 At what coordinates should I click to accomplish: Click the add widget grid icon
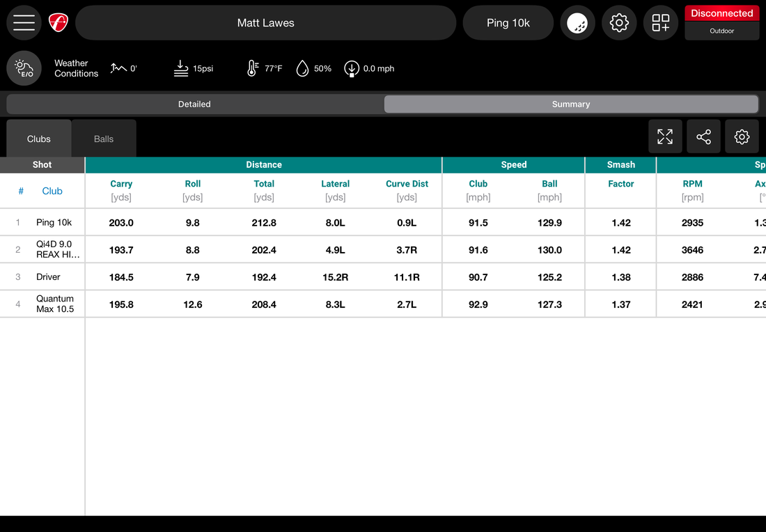pyautogui.click(x=661, y=23)
